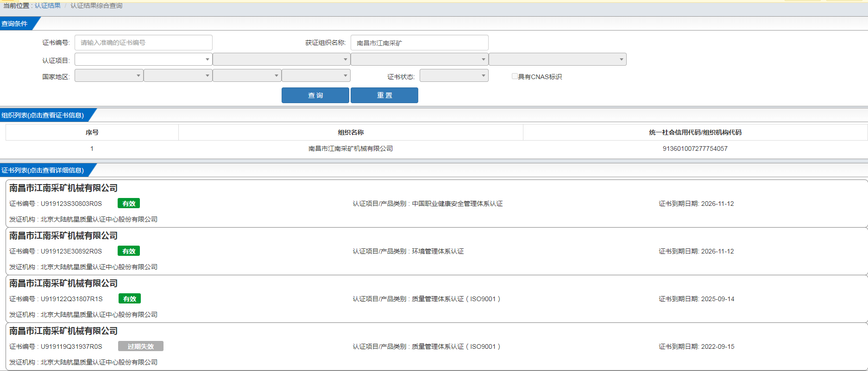Expand the fourth 认证项目 dropdown
The width and height of the screenshot is (868, 371).
(557, 60)
